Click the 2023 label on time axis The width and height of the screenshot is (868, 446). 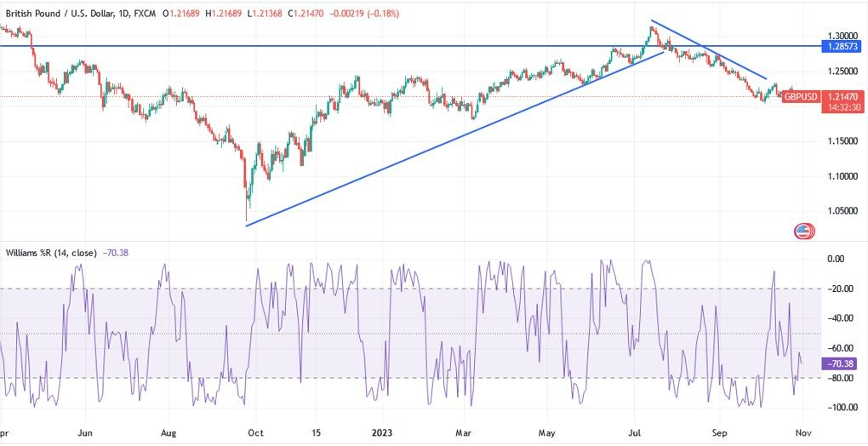tap(383, 434)
